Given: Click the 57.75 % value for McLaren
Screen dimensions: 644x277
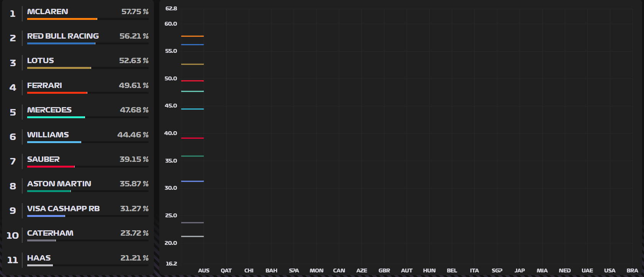Looking at the screenshot, I should click(x=135, y=11).
